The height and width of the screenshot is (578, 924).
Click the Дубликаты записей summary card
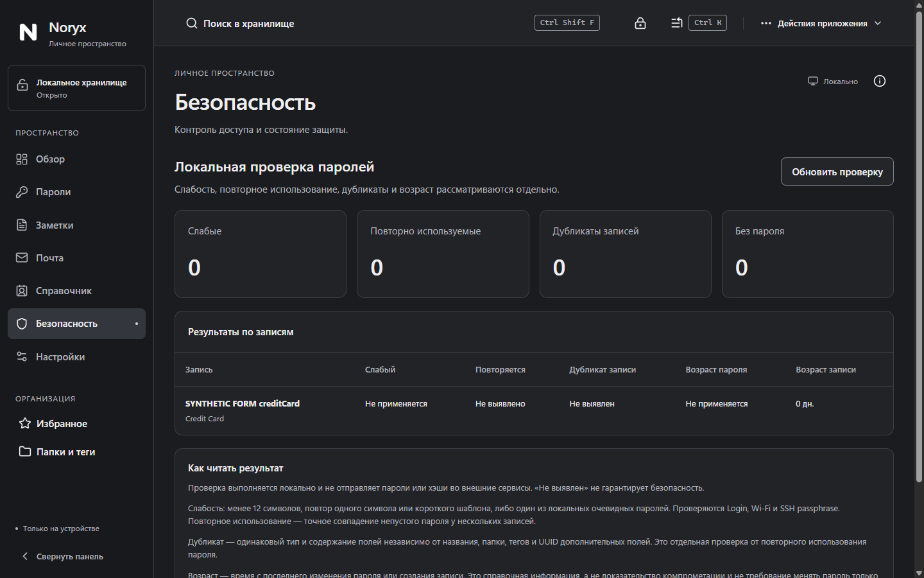[626, 254]
